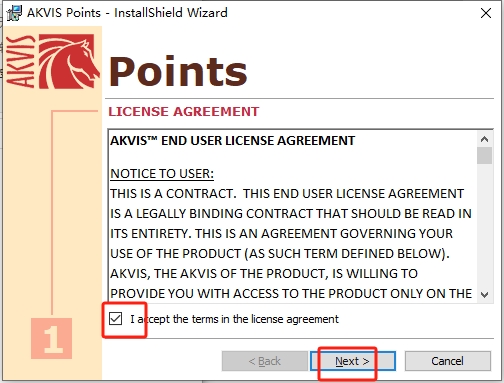
Task: Click the 'Points' product title
Action: click(x=178, y=71)
